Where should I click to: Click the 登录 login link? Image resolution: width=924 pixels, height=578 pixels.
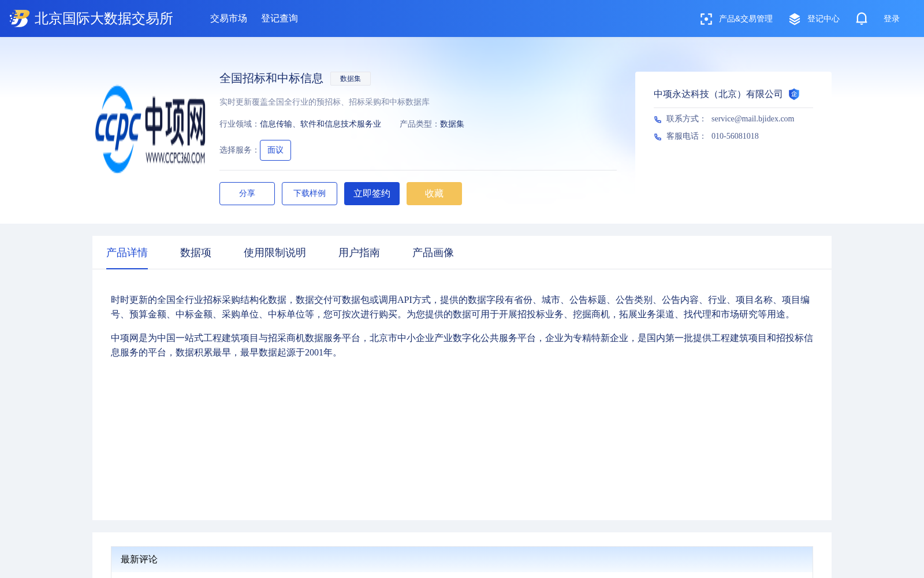892,19
